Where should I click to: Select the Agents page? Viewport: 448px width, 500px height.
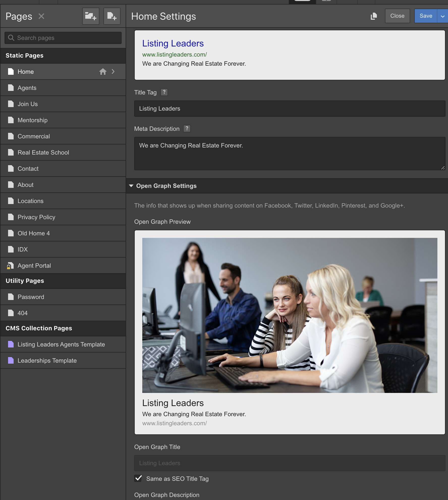click(x=63, y=88)
